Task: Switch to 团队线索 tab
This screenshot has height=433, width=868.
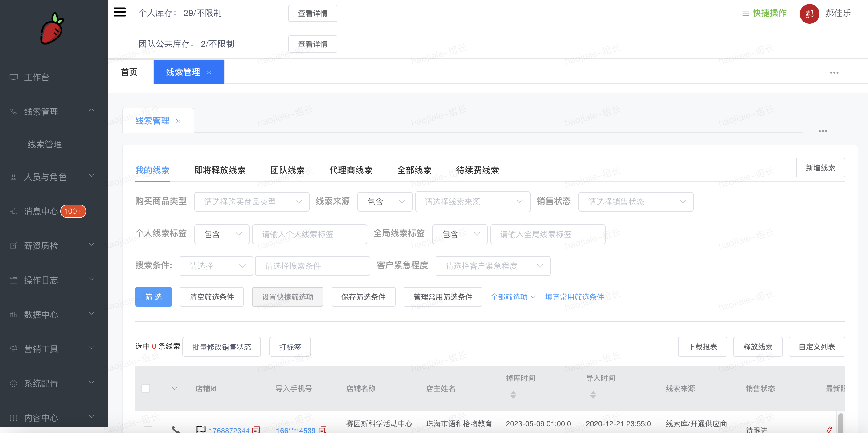Action: [x=287, y=170]
